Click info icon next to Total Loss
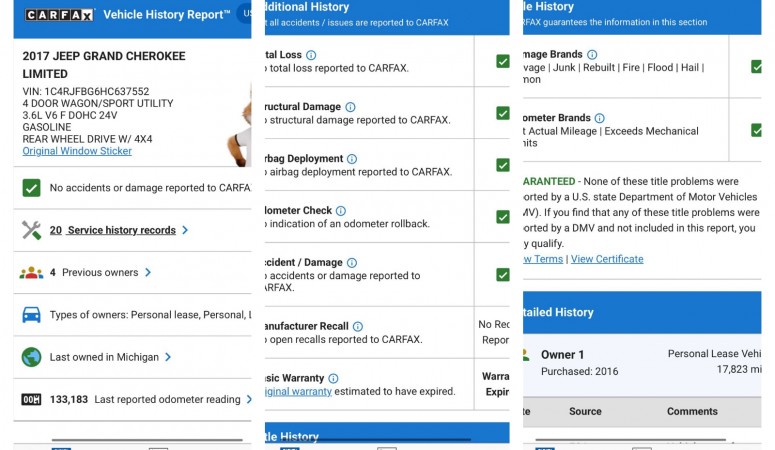The image size is (775, 450). click(311, 55)
